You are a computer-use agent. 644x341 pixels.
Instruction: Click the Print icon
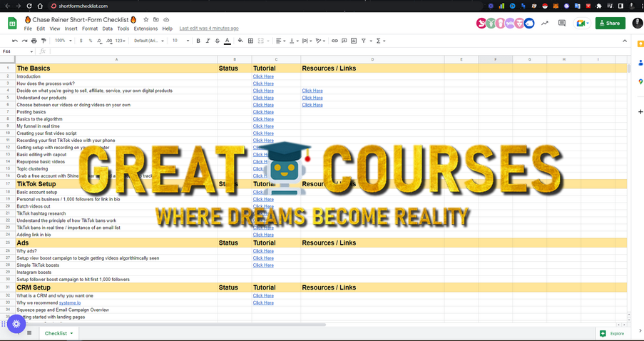34,41
